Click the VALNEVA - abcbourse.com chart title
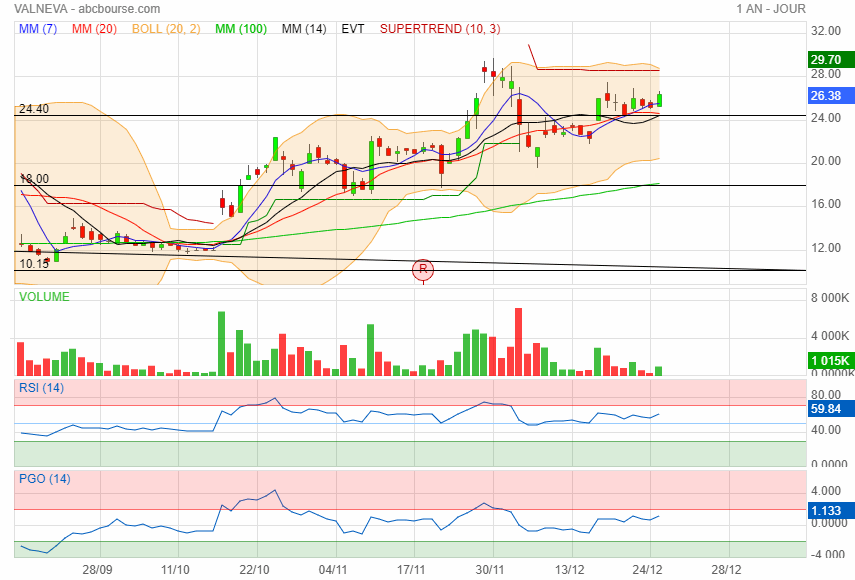This screenshot has width=855, height=580. click(x=87, y=9)
